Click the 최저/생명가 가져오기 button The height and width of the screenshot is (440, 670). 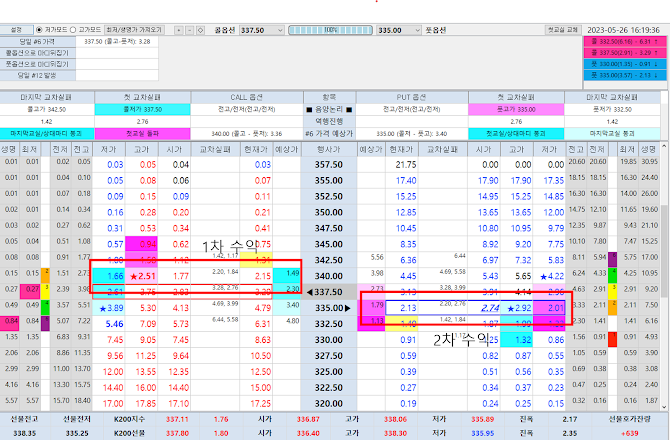point(134,30)
